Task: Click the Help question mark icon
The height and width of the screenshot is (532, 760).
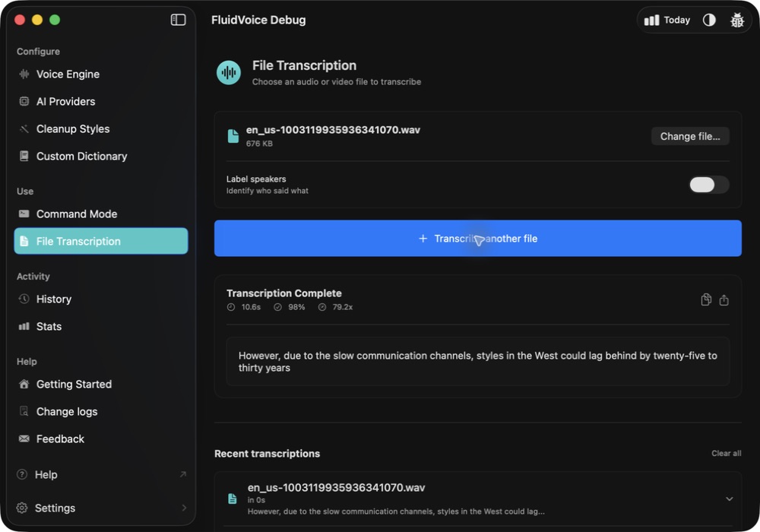Action: click(22, 474)
